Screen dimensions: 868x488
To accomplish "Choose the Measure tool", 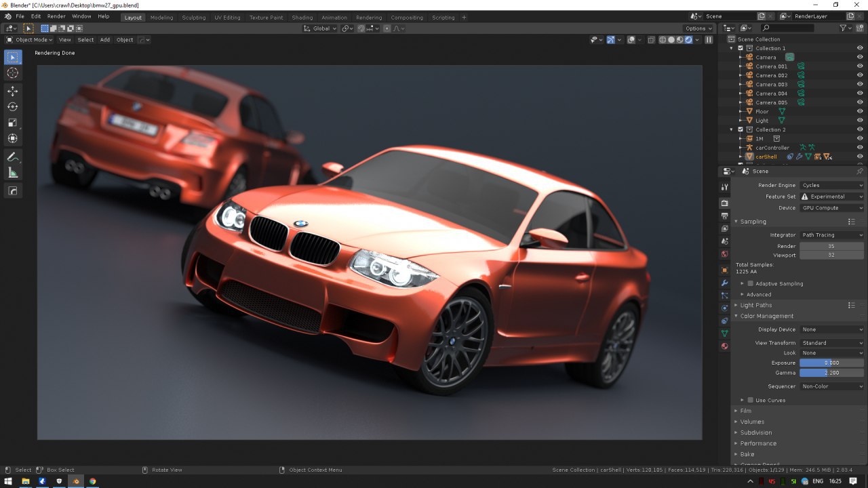I will (x=12, y=172).
